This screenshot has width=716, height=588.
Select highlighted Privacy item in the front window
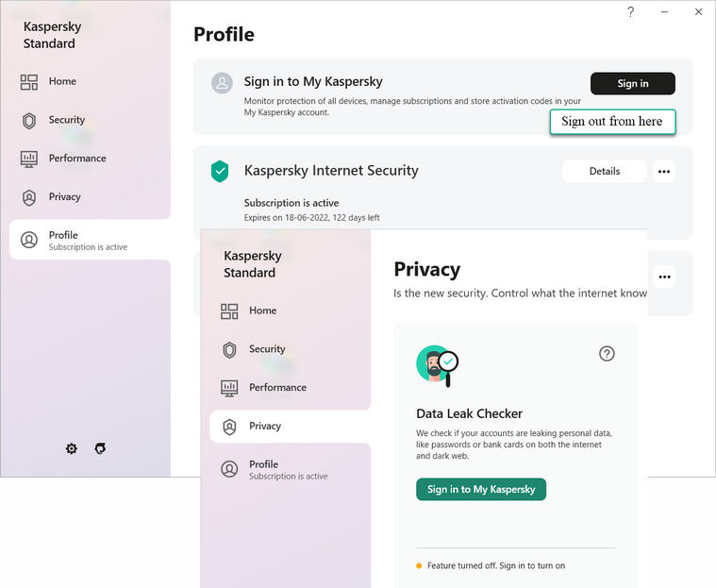(x=289, y=427)
